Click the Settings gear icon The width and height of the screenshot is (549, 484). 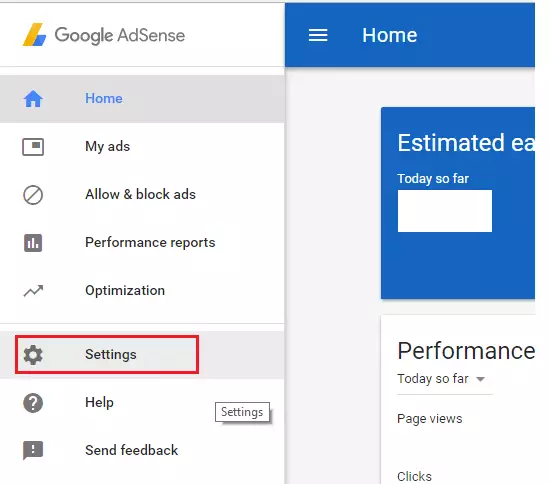click(x=33, y=354)
